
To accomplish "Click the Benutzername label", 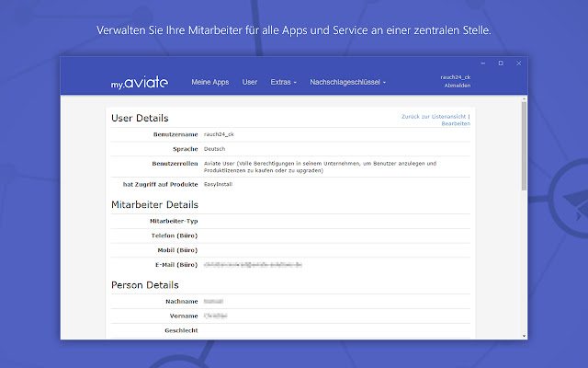I will (x=175, y=134).
